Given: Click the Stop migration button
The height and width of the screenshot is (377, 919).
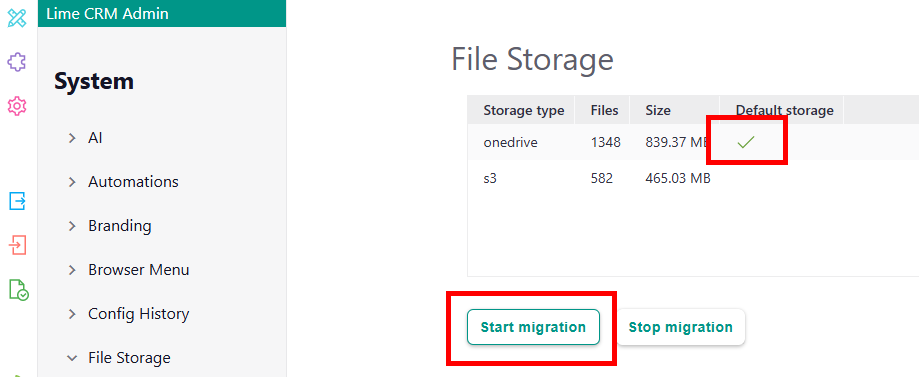Looking at the screenshot, I should click(x=680, y=327).
